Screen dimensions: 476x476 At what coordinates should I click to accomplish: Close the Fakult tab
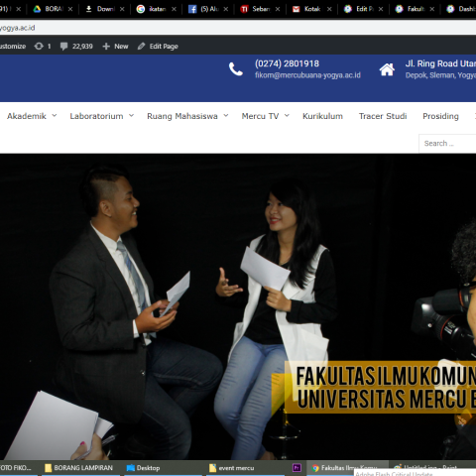432,9
